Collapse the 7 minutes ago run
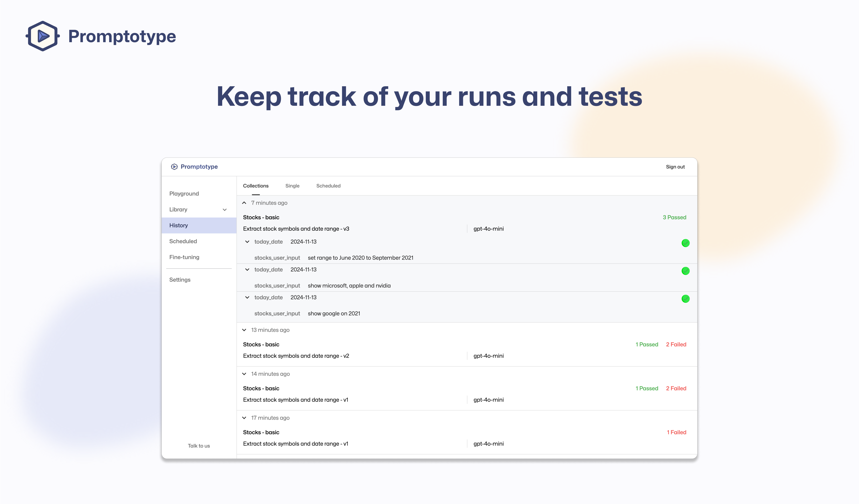This screenshot has width=859, height=504. 244,203
